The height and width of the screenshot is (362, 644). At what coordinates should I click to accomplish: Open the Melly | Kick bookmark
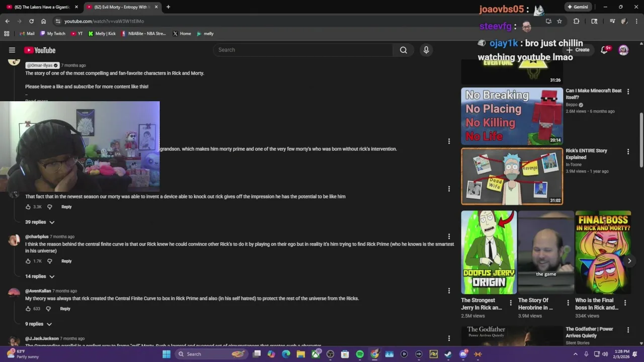pyautogui.click(x=102, y=34)
